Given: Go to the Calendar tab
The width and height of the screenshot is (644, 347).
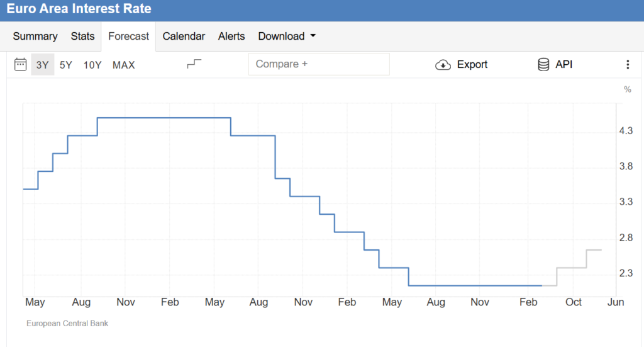Looking at the screenshot, I should tap(184, 37).
